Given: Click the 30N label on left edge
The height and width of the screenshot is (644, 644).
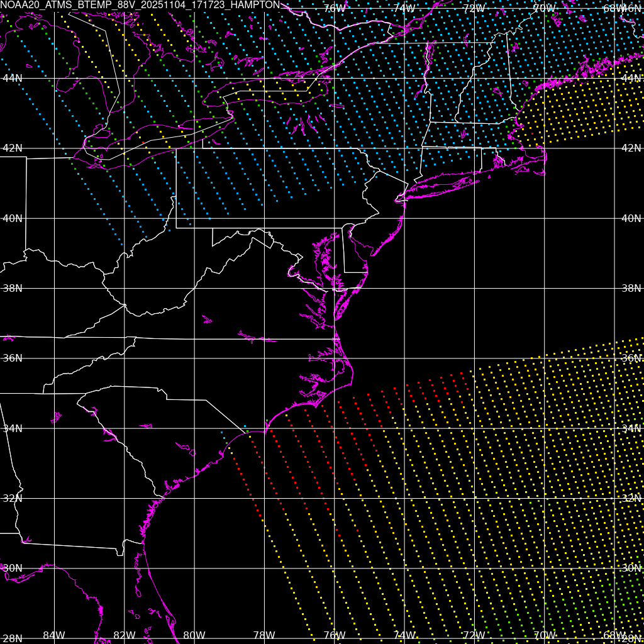Looking at the screenshot, I should point(13,568).
